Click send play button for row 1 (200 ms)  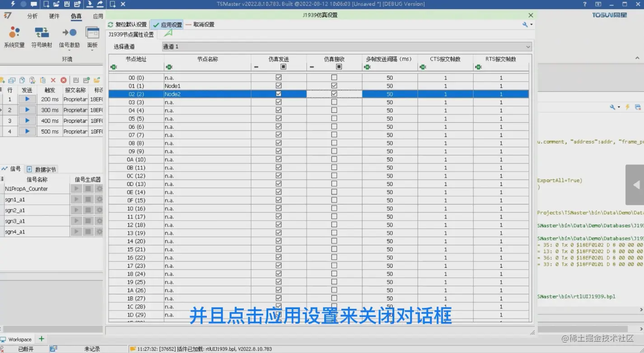[27, 99]
